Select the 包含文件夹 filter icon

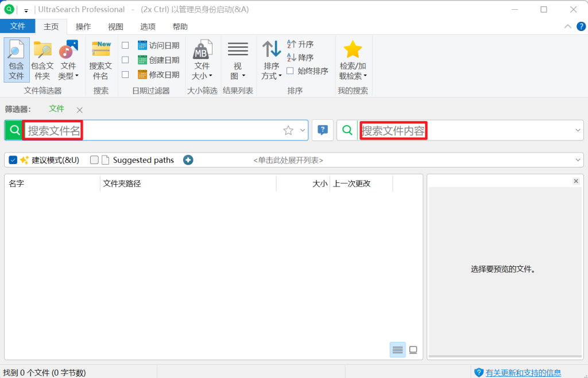[41, 57]
